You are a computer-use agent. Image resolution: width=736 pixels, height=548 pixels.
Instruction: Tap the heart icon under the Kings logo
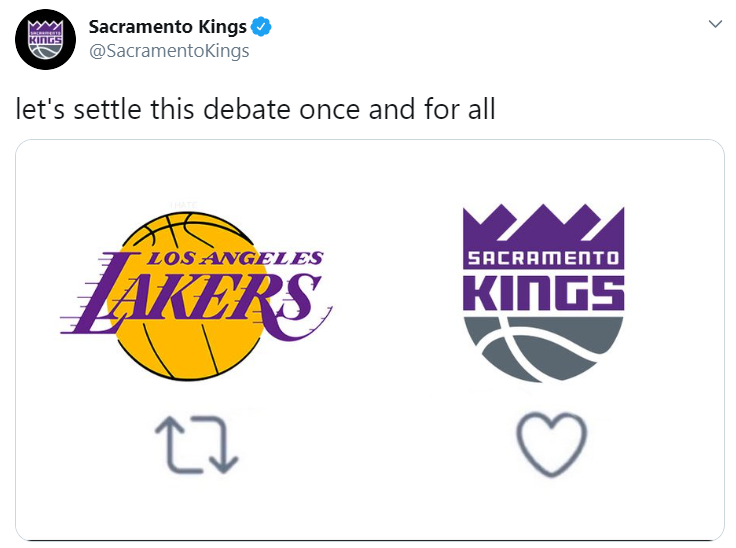[x=550, y=444]
